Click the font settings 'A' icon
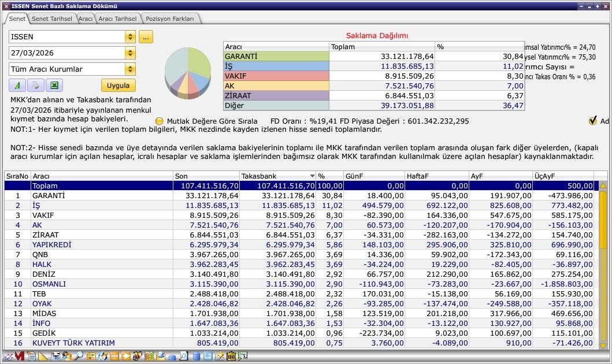 point(17,86)
